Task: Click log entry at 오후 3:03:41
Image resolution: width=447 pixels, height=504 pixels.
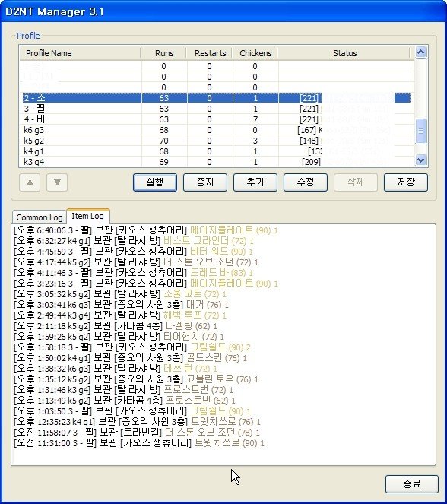Action: click(x=121, y=304)
